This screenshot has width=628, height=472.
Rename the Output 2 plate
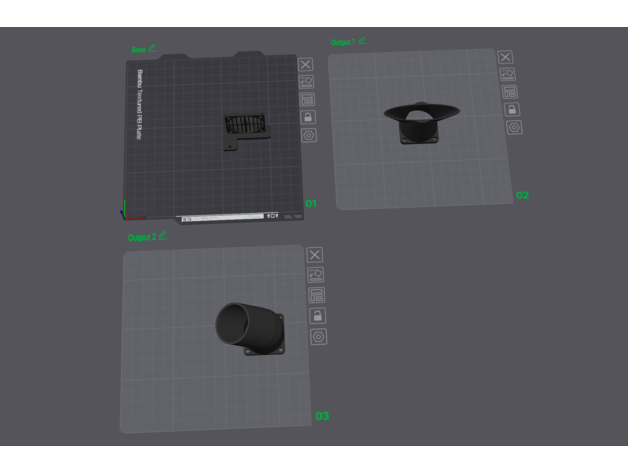click(x=162, y=236)
